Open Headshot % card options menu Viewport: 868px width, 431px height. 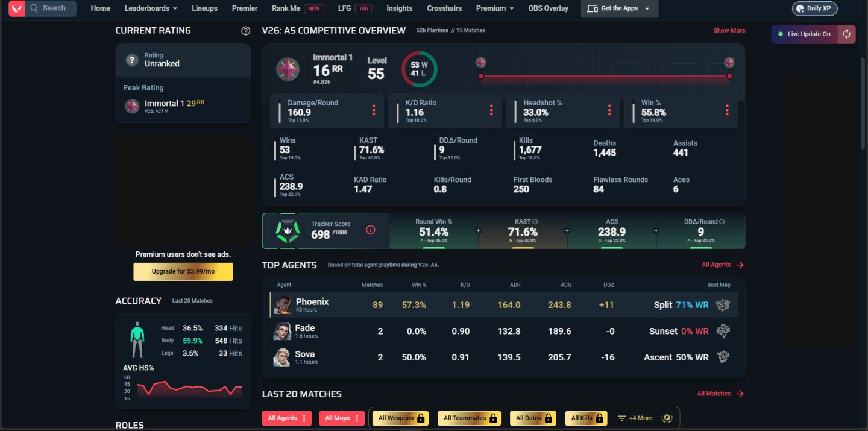tap(609, 110)
